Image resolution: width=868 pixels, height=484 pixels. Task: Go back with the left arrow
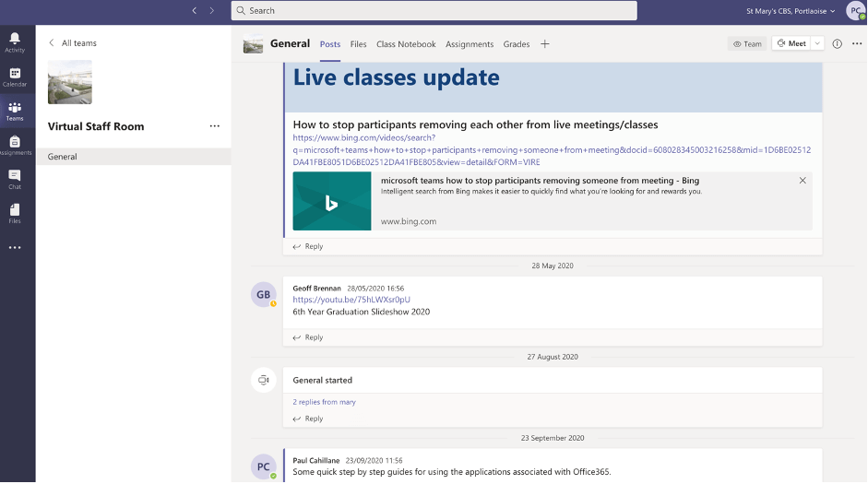(195, 10)
